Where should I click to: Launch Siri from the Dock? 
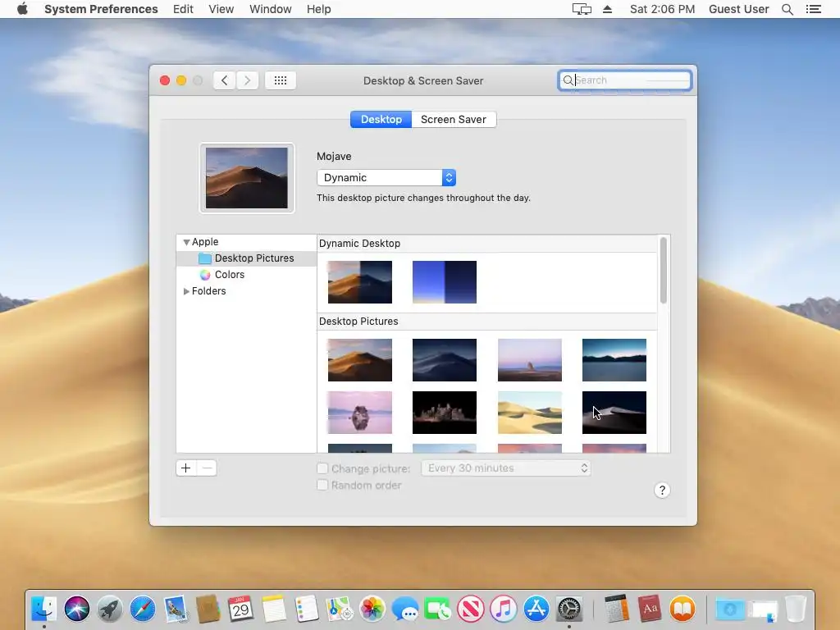(77, 609)
